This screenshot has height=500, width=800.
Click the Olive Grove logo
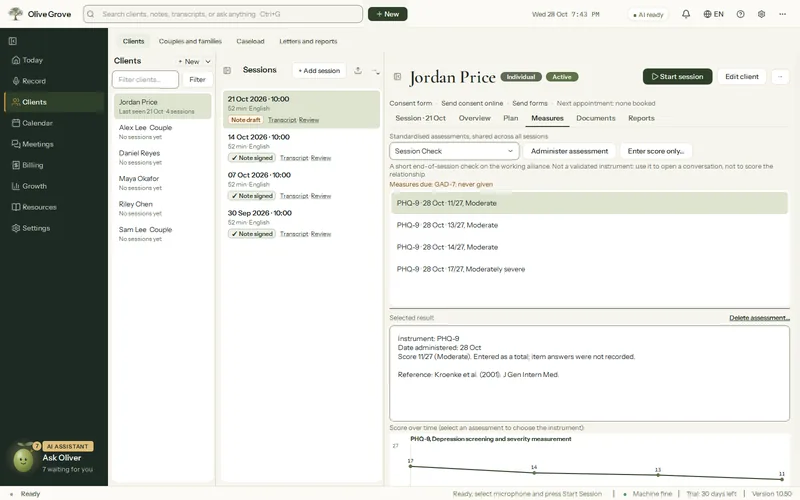tap(40, 14)
